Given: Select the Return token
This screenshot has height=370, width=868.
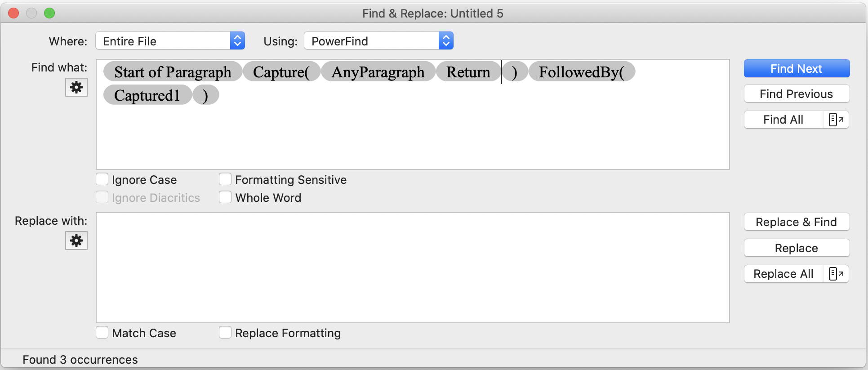Looking at the screenshot, I should click(467, 71).
